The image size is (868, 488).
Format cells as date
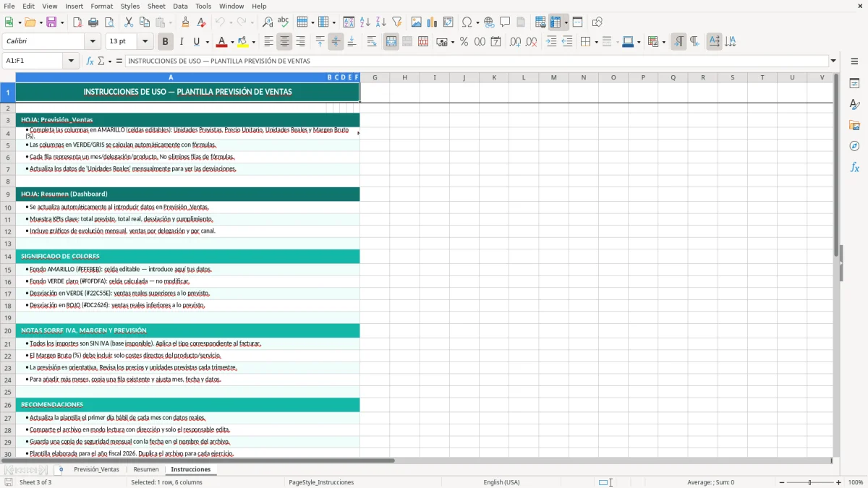click(x=495, y=42)
